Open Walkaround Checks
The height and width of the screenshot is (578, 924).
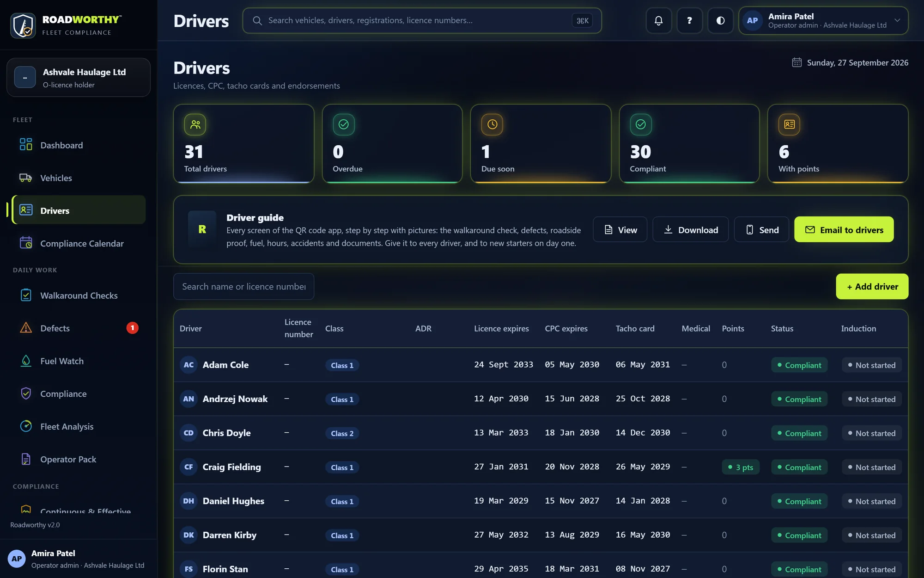pyautogui.click(x=79, y=295)
